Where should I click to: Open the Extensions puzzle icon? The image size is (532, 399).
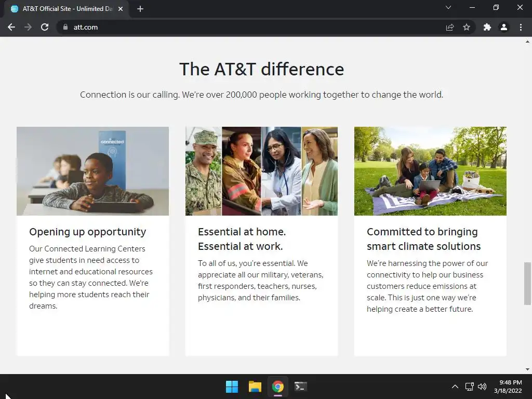tap(487, 27)
